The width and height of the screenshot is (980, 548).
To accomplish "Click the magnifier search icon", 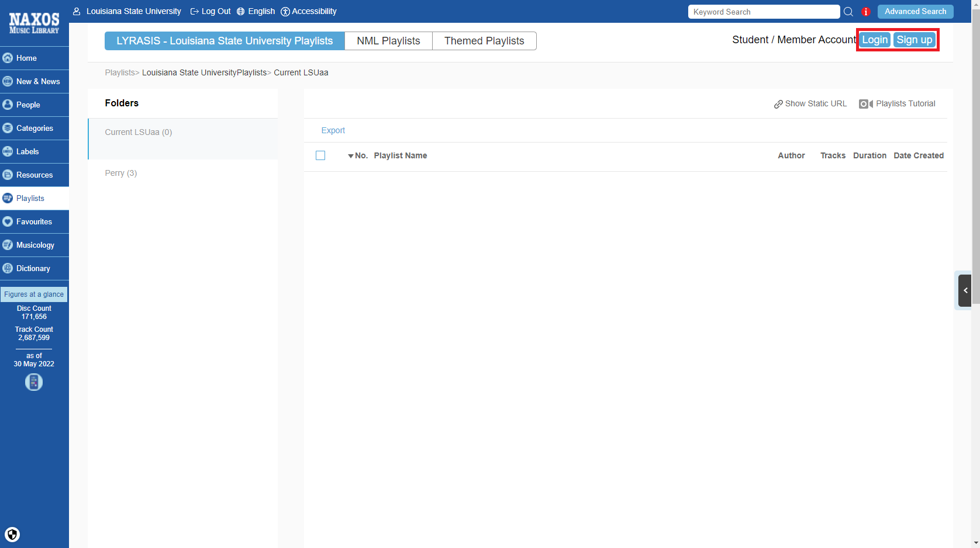I will tap(848, 12).
